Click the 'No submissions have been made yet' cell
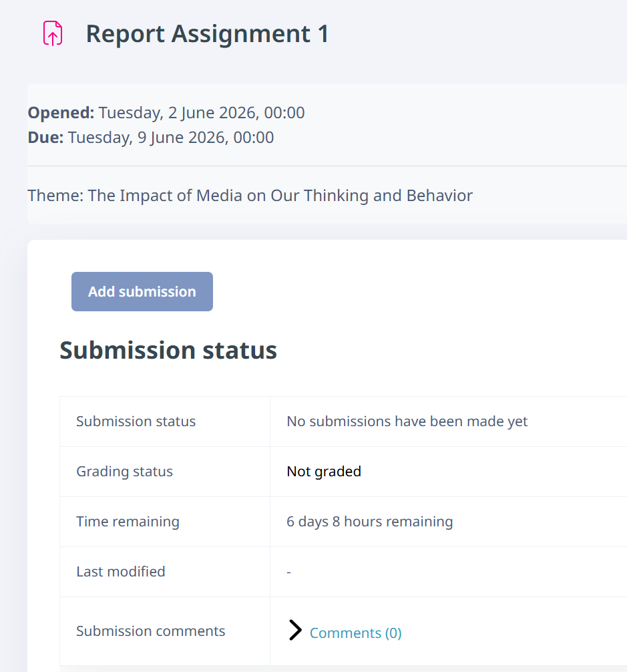Viewport: 627px width, 672px height. point(449,422)
